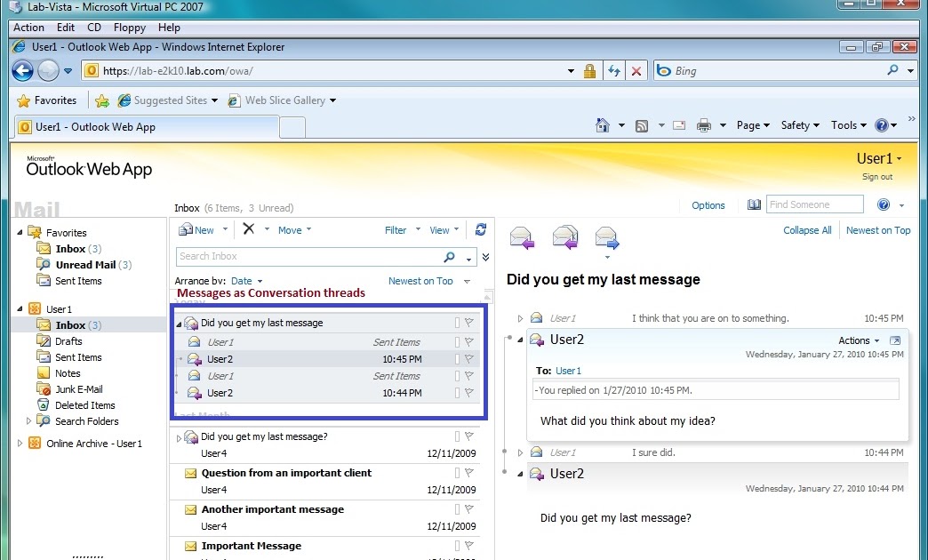Screen dimensions: 928x560
Task: Click the Add to Favorites star icon
Action: pyautogui.click(x=102, y=100)
